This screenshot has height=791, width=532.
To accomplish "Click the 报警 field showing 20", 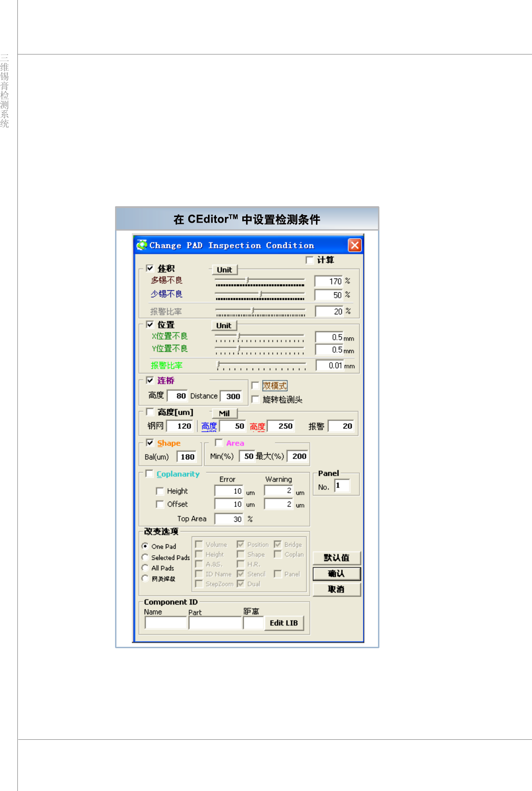I will (x=341, y=426).
